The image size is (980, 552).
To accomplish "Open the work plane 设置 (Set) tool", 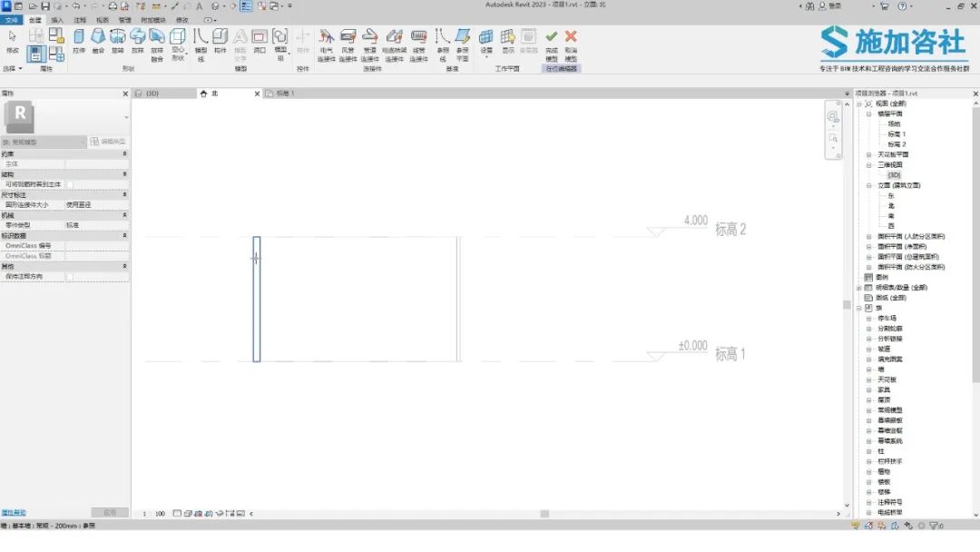I will pyautogui.click(x=486, y=43).
